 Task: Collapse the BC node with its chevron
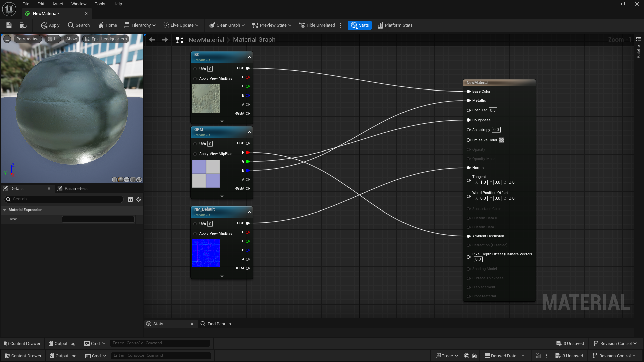[250, 57]
